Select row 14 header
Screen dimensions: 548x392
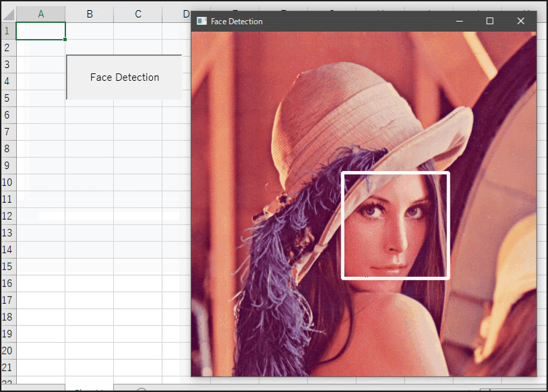click(8, 250)
